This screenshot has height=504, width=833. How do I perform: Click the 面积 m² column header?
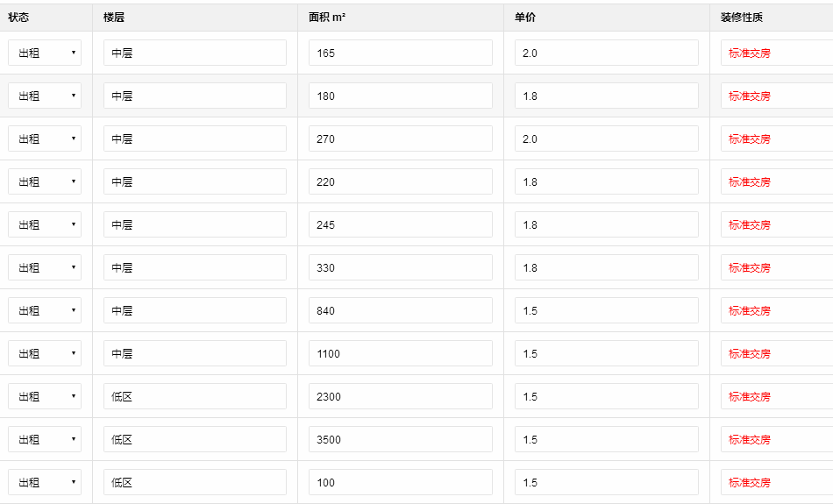[327, 18]
